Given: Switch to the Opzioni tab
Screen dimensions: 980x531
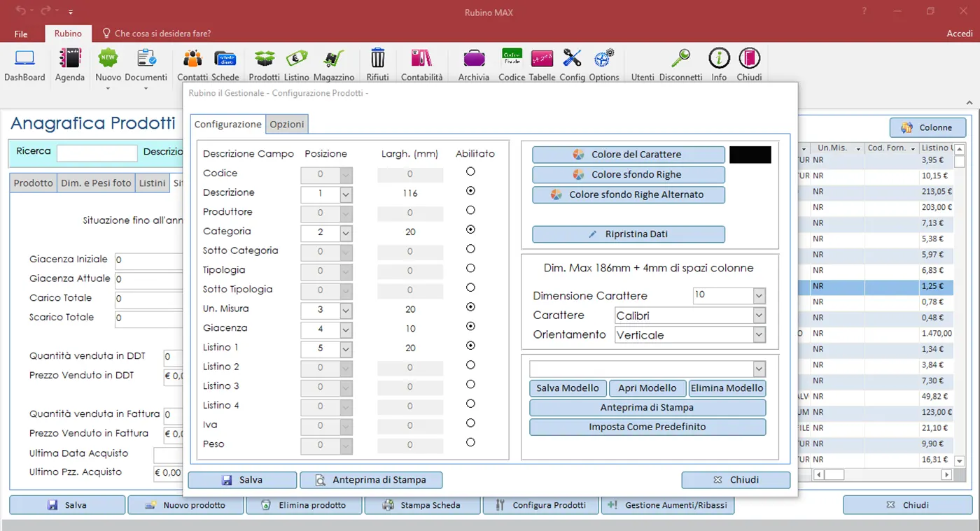Looking at the screenshot, I should point(287,124).
